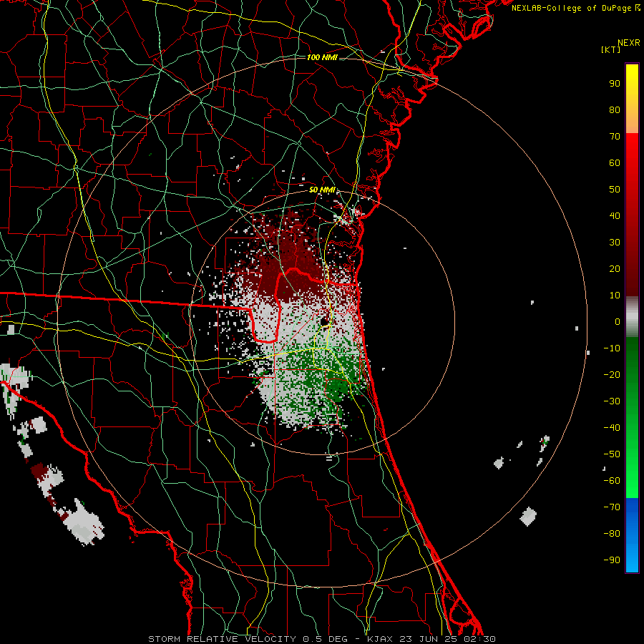Click the 40 value on the velocity scale
The image size is (644, 644).
(x=615, y=215)
